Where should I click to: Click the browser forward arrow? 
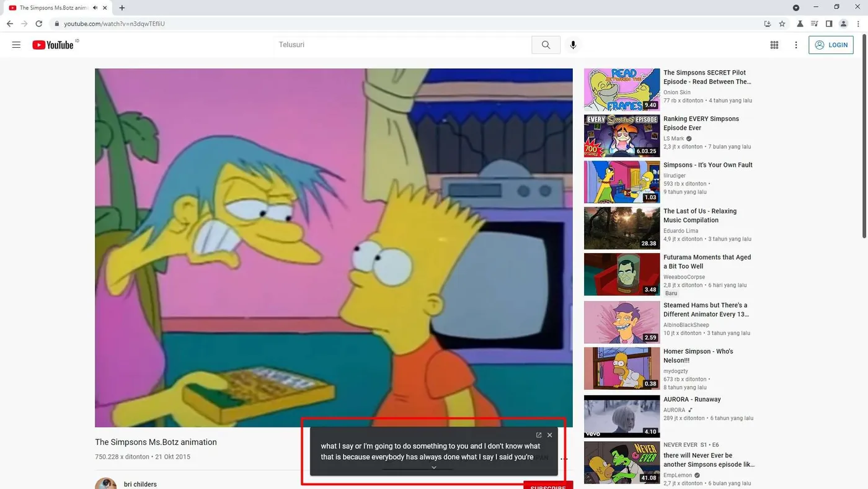pos(24,24)
